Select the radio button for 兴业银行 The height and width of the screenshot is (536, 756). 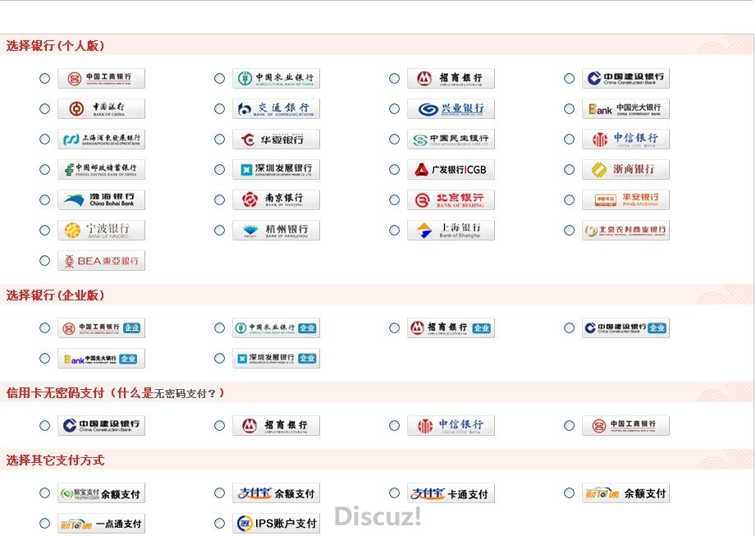click(394, 108)
